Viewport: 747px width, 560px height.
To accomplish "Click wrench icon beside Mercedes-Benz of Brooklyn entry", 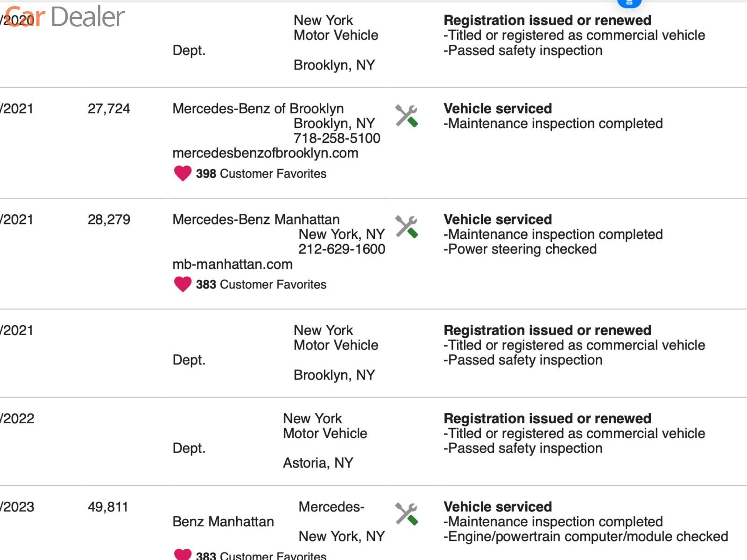I will (406, 116).
